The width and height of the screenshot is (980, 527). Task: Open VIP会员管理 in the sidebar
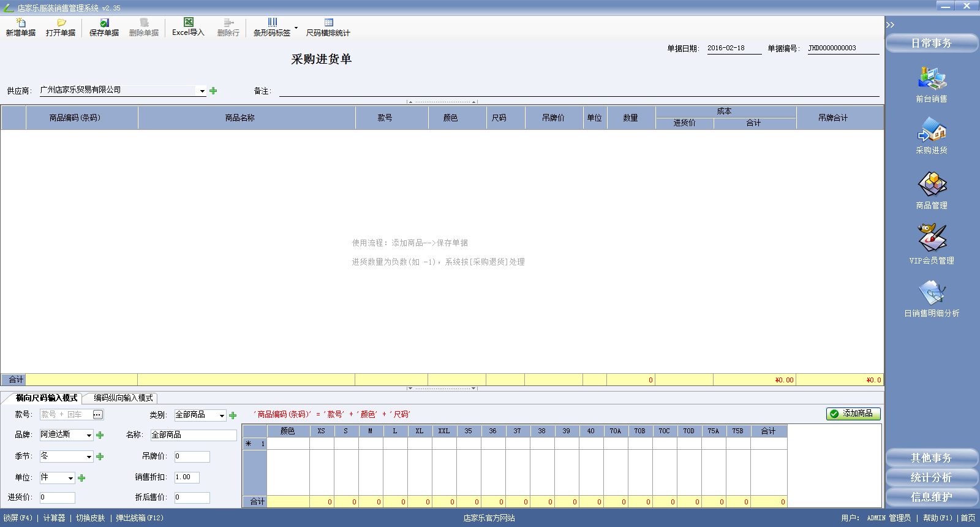point(932,245)
